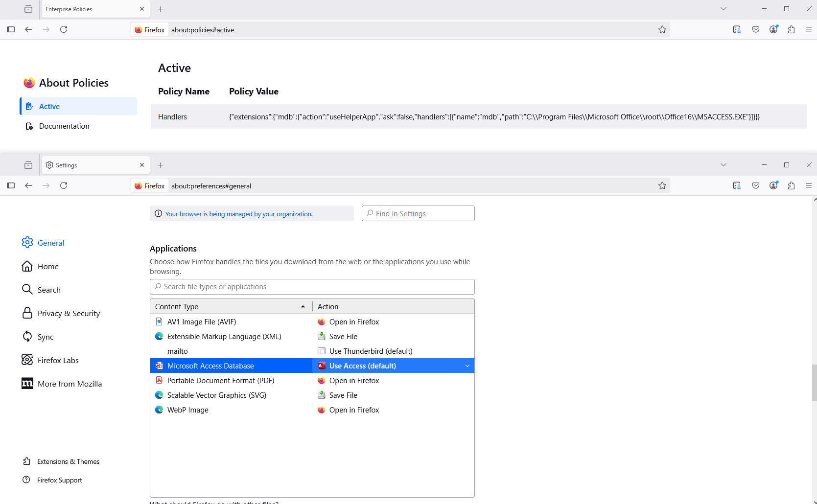List all tabs in Settings window
Screen dimensions: 817x504
point(724,165)
